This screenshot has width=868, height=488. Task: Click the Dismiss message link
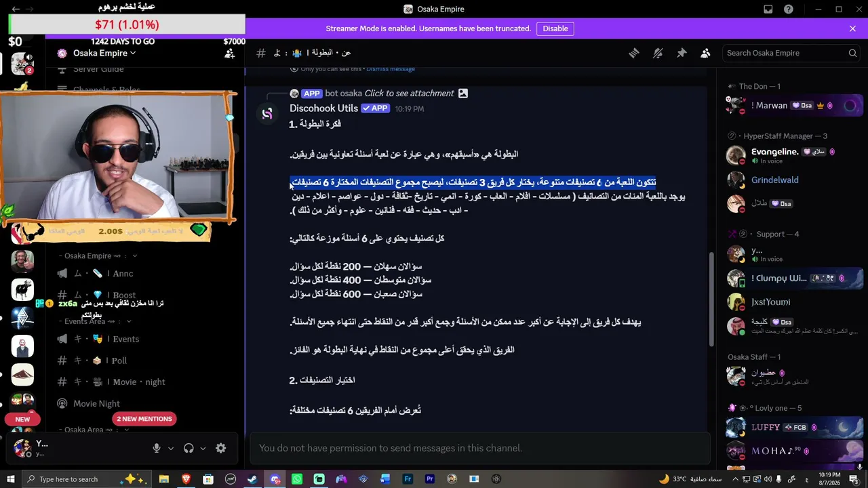click(x=391, y=69)
